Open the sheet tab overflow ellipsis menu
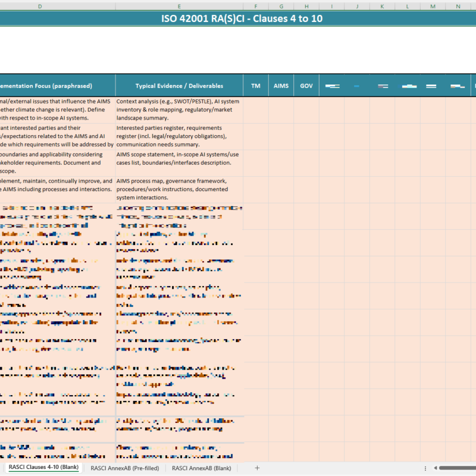Image resolution: width=476 pixels, height=476 pixels. pyautogui.click(x=425, y=468)
